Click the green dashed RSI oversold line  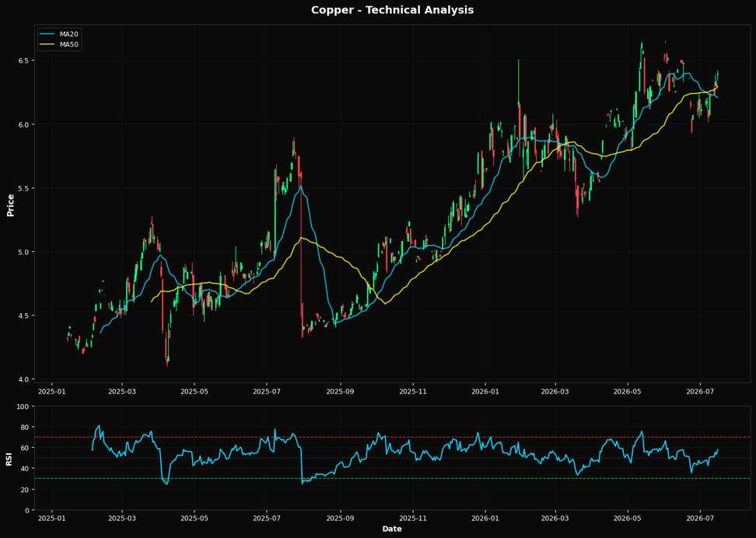(392, 479)
